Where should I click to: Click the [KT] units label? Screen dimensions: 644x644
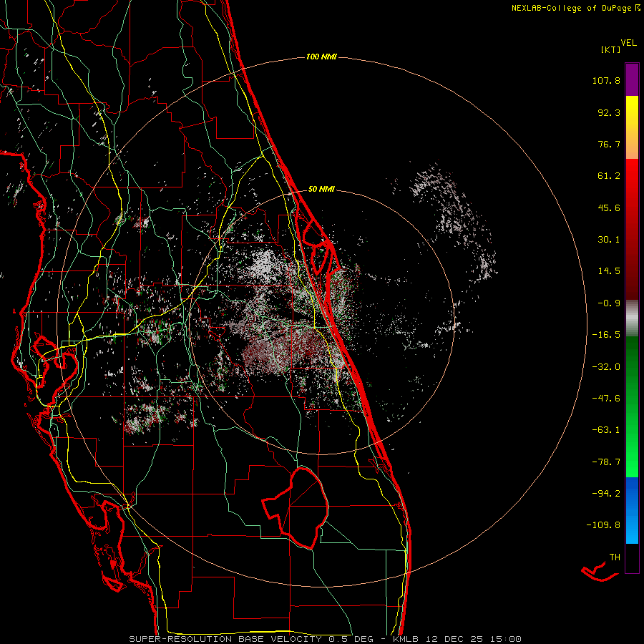point(611,49)
